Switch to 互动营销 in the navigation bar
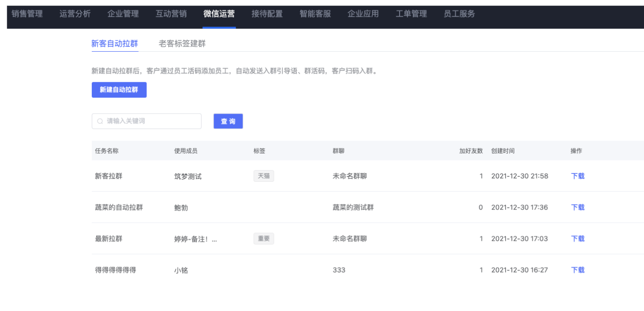 (171, 14)
